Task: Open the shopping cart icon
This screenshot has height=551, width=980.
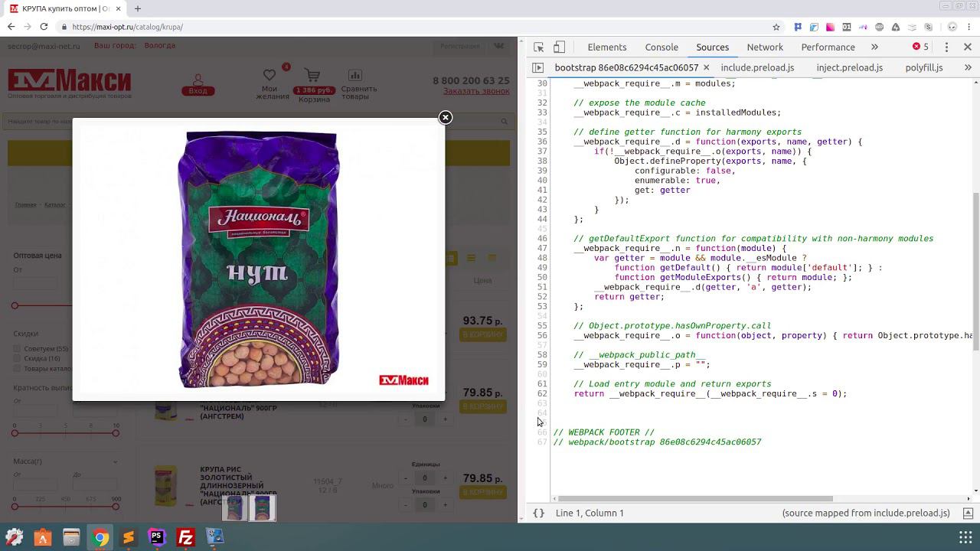Action: pyautogui.click(x=312, y=75)
